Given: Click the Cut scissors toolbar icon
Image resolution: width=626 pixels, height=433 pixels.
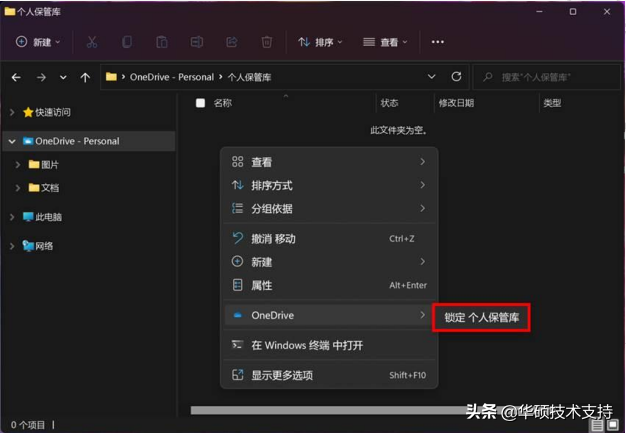Looking at the screenshot, I should (x=92, y=42).
